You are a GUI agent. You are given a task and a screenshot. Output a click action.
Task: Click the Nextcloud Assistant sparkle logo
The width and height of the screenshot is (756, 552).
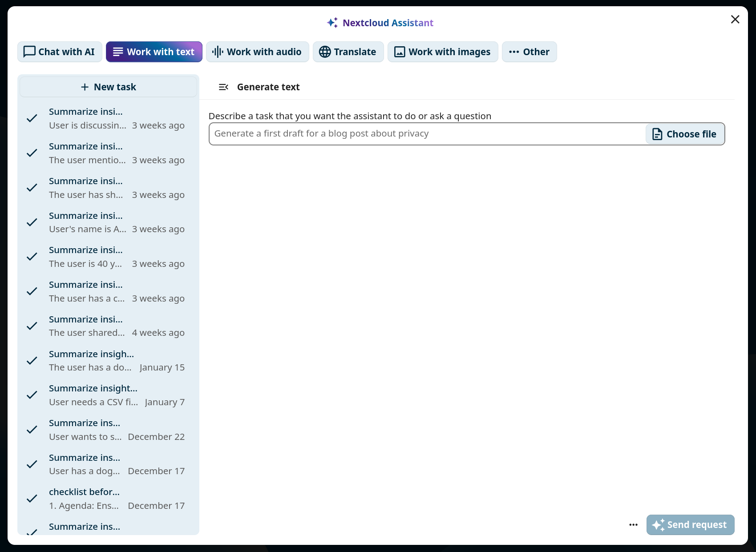[x=332, y=23]
